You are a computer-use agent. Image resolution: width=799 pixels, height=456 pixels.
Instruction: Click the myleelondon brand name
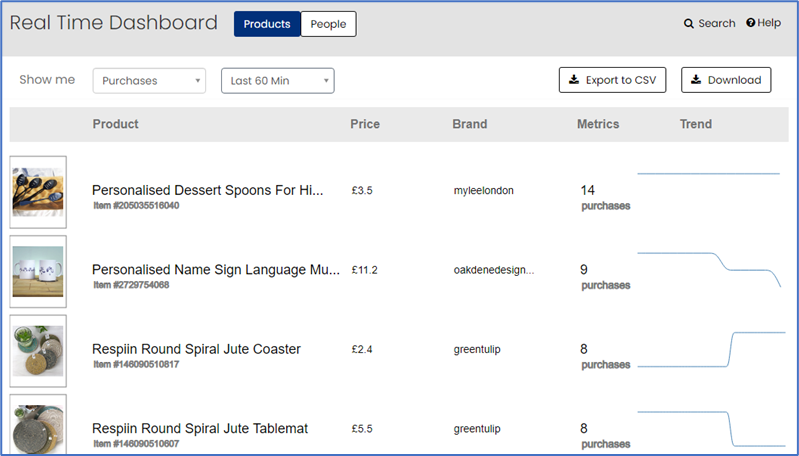click(484, 191)
